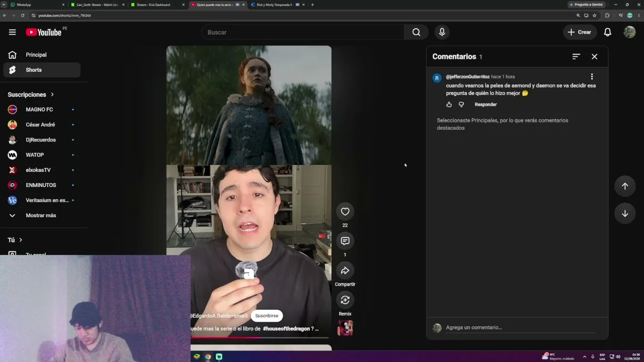Open the weather widget in taskbar
The height and width of the screenshot is (362, 644).
(x=558, y=356)
